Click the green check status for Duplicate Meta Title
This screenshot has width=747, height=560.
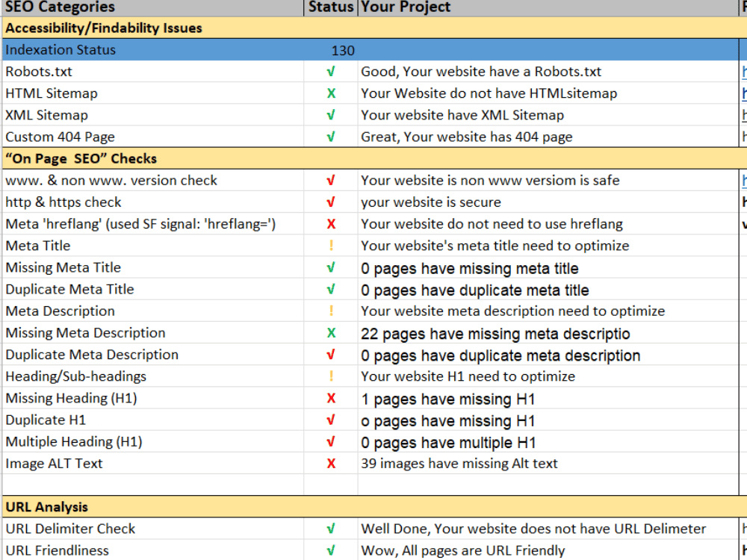(331, 290)
